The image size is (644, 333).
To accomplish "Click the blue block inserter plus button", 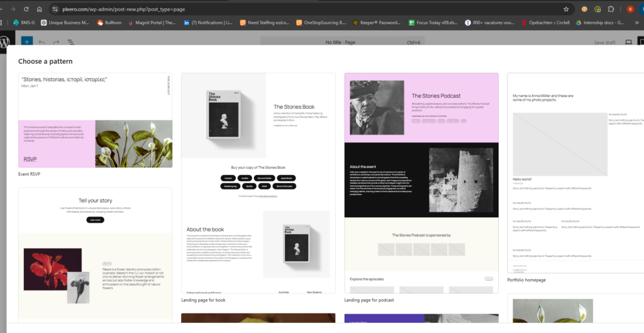I will (x=26, y=42).
